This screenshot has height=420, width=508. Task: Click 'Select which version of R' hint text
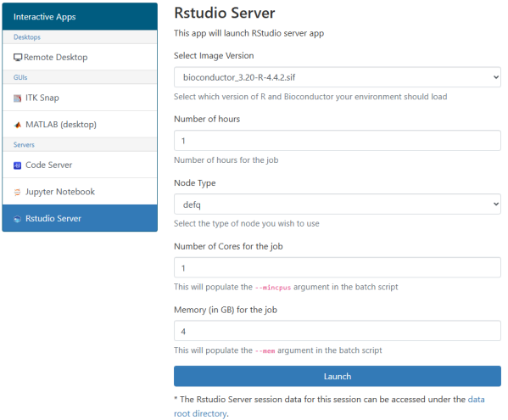pos(310,97)
